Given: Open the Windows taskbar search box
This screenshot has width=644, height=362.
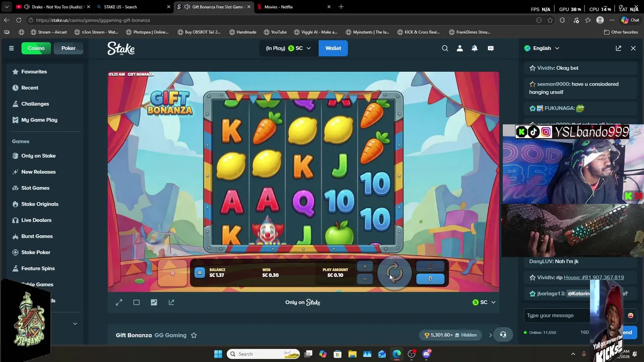Looking at the screenshot, I should click(263, 354).
